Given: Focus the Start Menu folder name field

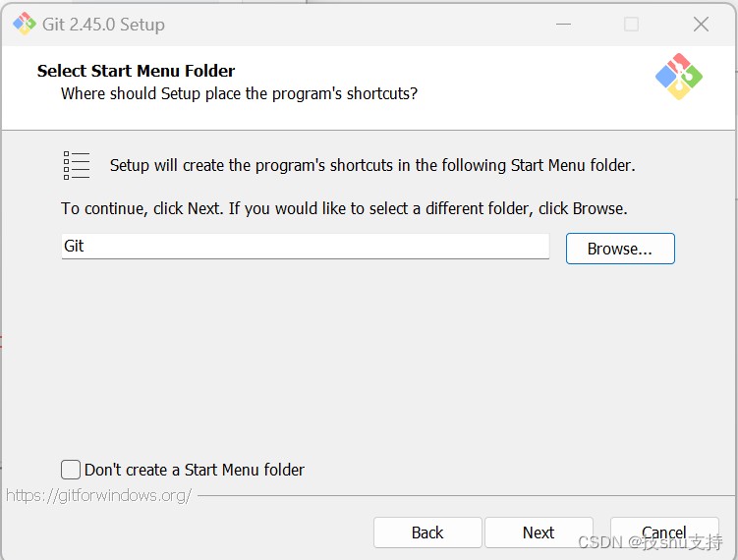Looking at the screenshot, I should click(306, 247).
